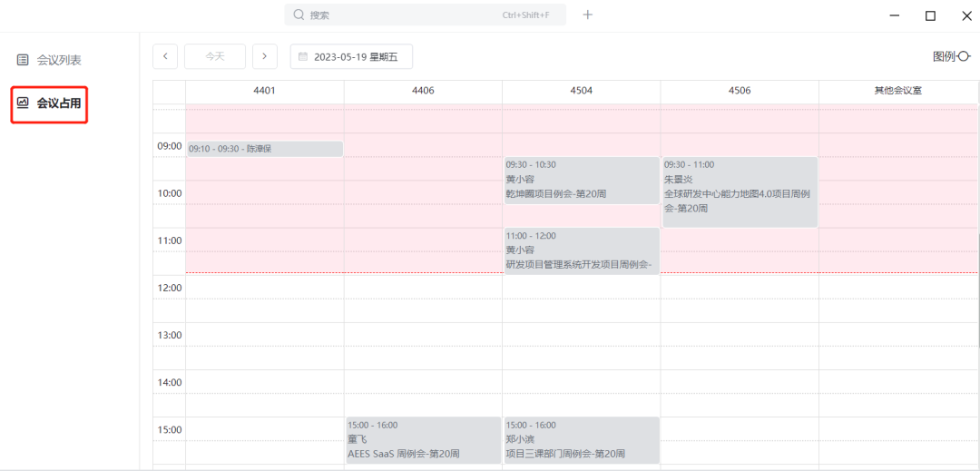
Task: Click the 14:00 time label
Action: pyautogui.click(x=170, y=382)
